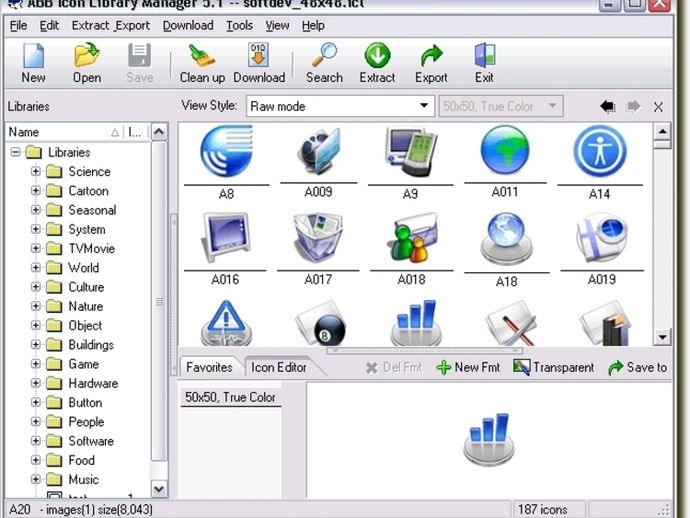690x518 pixels.
Task: Click the Download toolbar icon
Action: [259, 63]
